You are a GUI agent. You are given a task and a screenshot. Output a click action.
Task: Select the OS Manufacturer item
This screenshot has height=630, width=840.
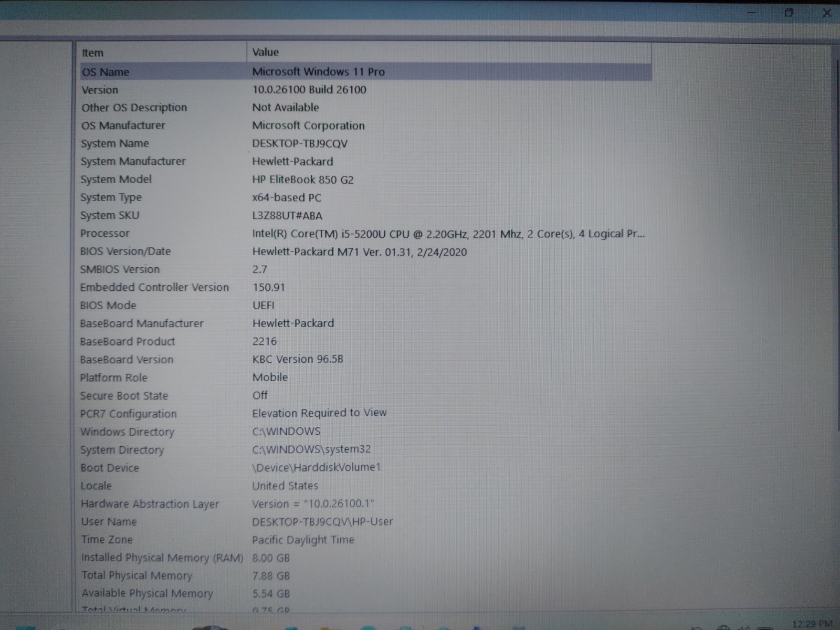(x=123, y=125)
